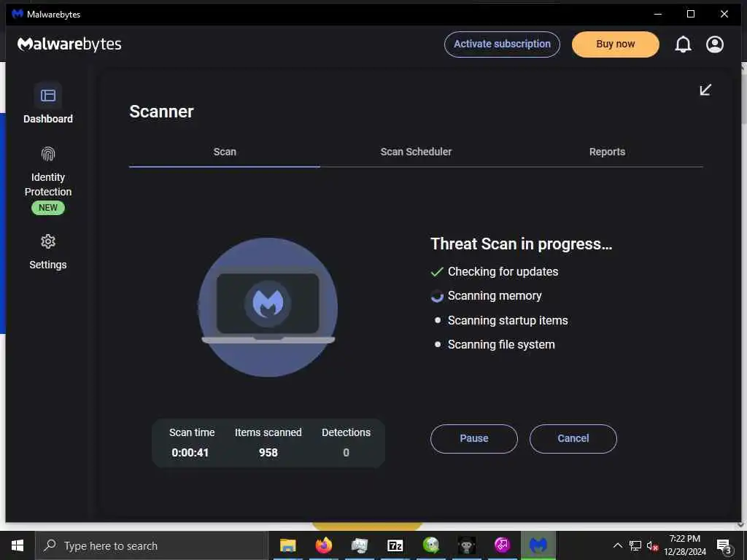Click green checkmark beside Checking for updates
Screen dimensions: 747x560
(x=437, y=272)
